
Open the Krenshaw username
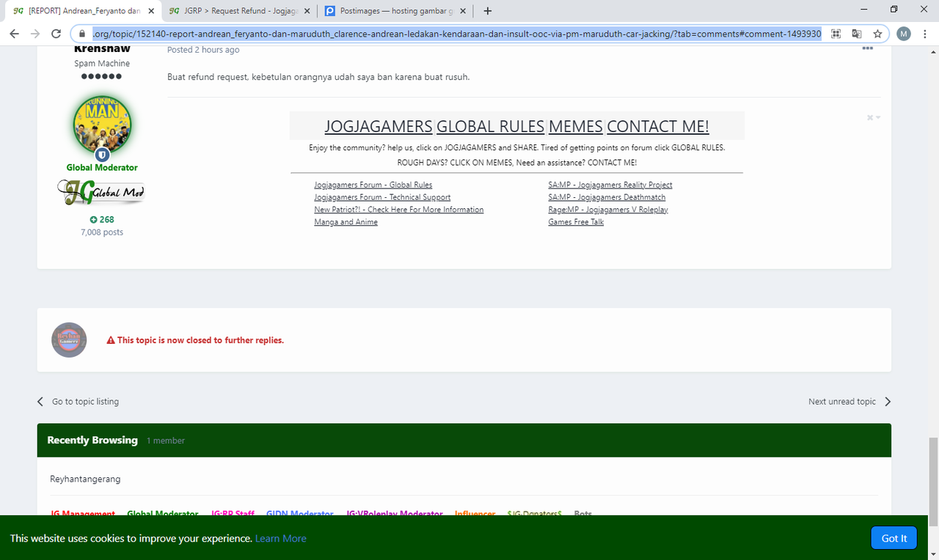[102, 49]
